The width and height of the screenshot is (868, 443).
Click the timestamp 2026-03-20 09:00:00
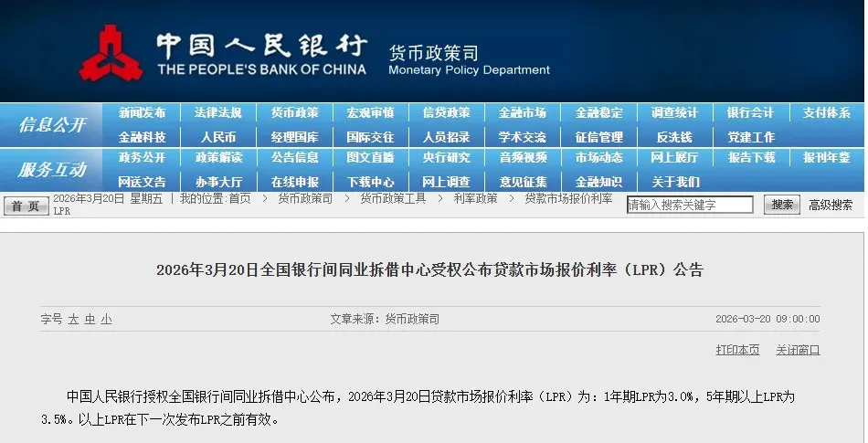click(x=767, y=319)
